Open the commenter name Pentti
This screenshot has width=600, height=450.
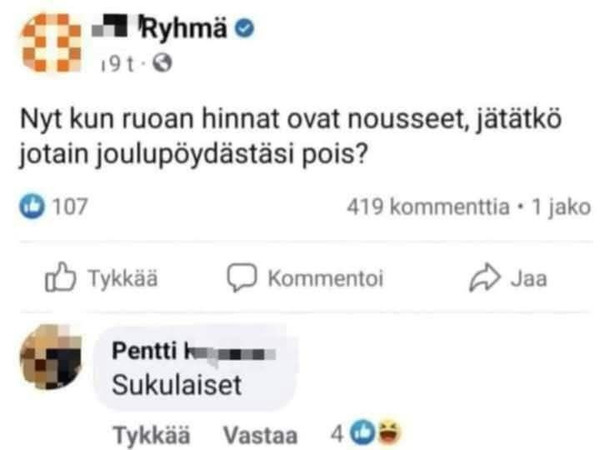pyautogui.click(x=145, y=351)
